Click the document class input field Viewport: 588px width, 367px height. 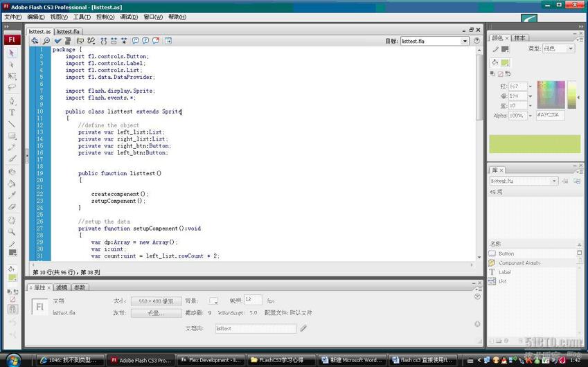pyautogui.click(x=255, y=328)
